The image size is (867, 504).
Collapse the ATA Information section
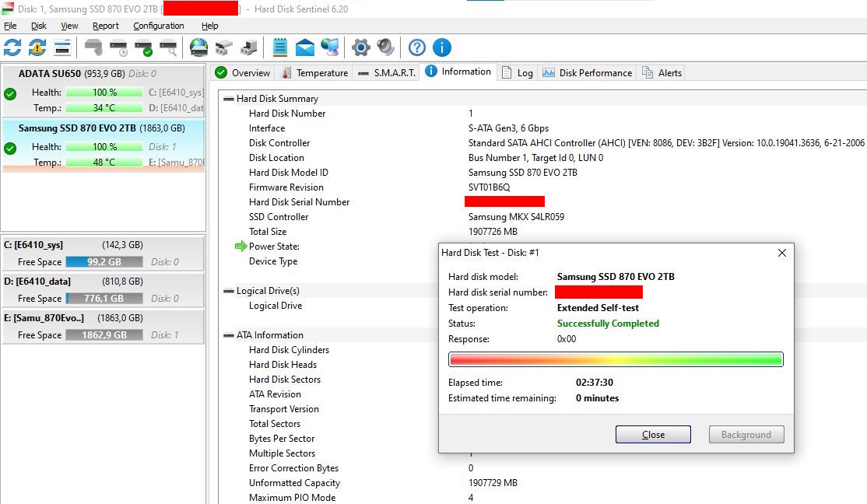point(228,335)
